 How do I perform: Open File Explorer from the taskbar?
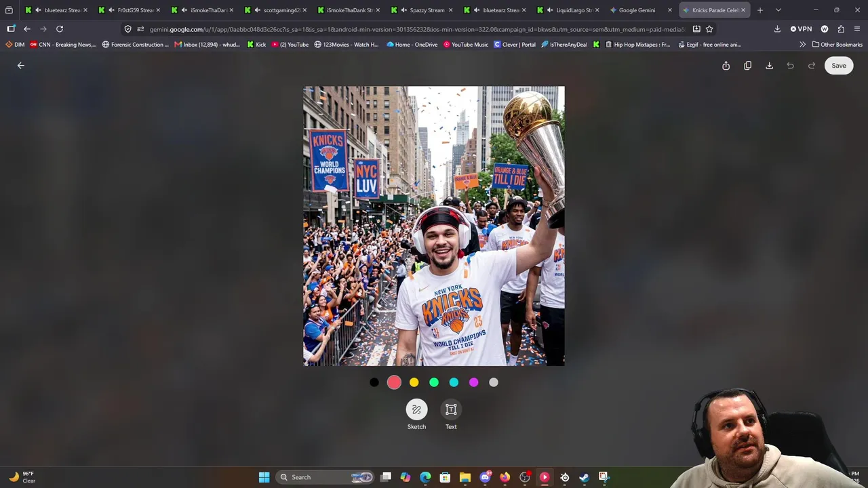pyautogui.click(x=465, y=477)
